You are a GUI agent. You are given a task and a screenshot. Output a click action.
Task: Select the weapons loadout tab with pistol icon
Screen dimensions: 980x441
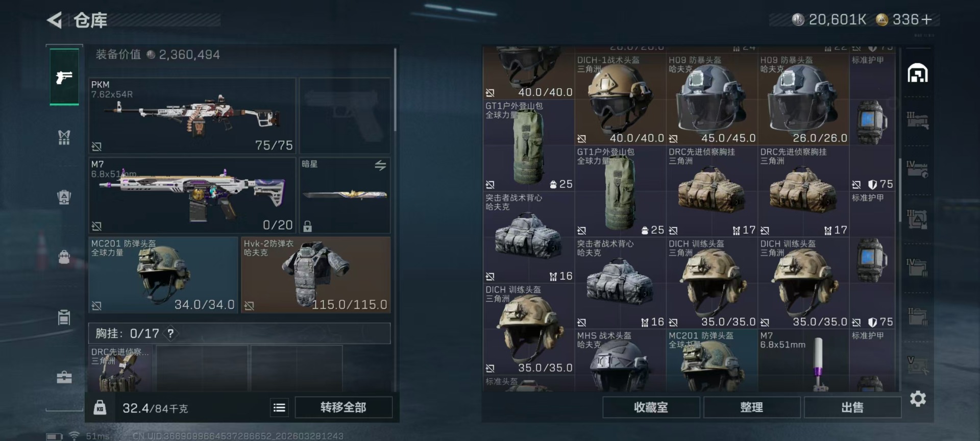64,77
